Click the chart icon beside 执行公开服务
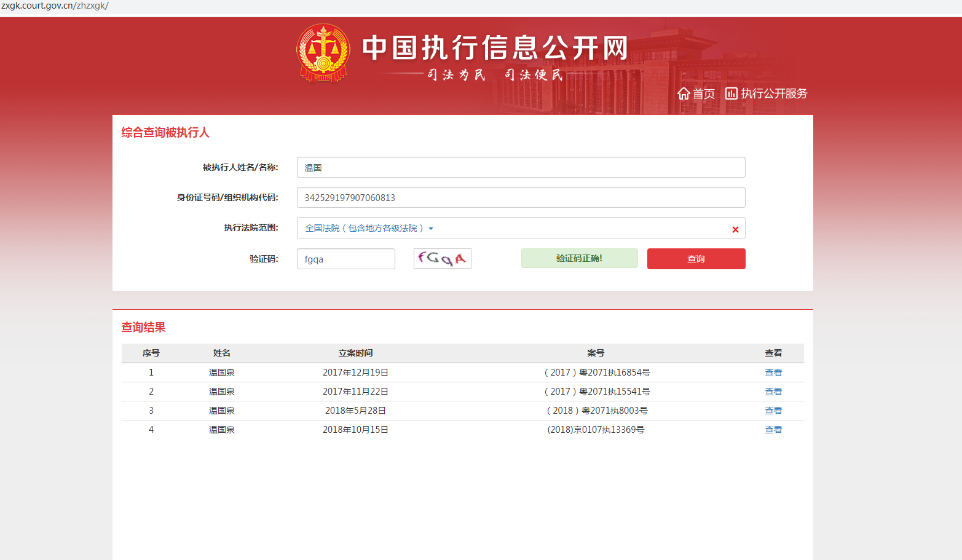This screenshot has width=962, height=560. tap(731, 93)
